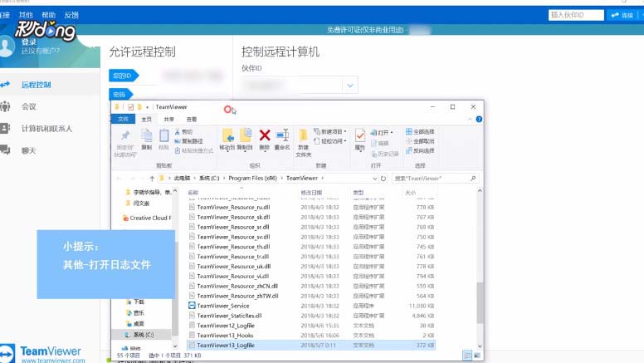644x363 pixels.
Task: Sort by the 修改日期 column header
Action: click(x=311, y=193)
